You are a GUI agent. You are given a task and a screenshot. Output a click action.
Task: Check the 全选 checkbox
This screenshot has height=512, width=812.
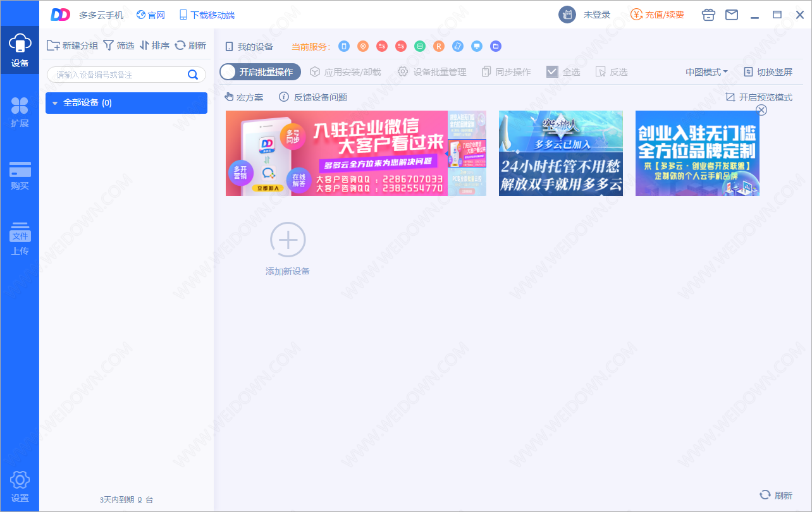tap(552, 72)
